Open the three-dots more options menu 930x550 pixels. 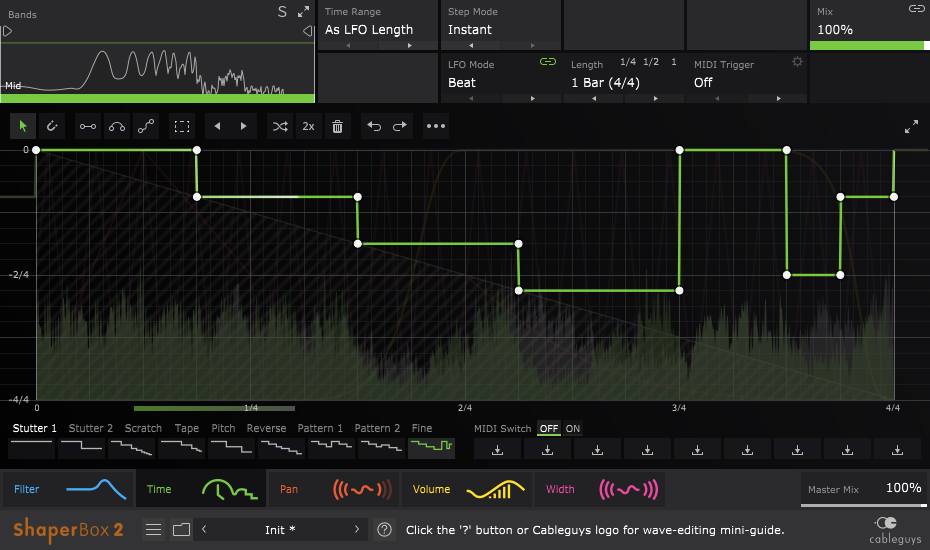(436, 126)
